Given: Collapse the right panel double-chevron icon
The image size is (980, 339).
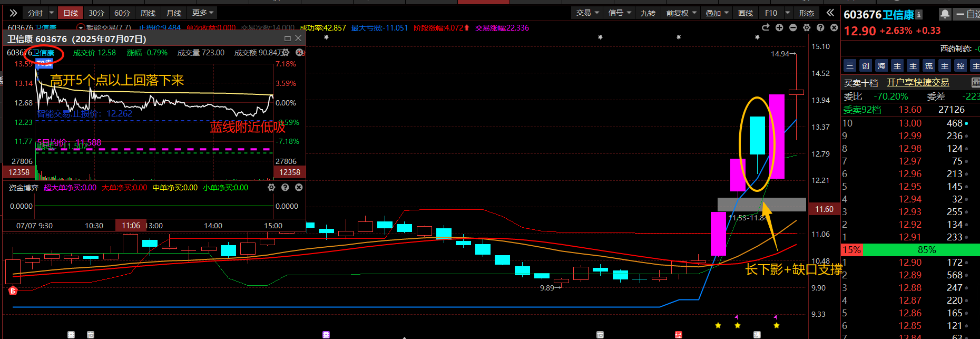Looking at the screenshot, I should click(x=830, y=13).
